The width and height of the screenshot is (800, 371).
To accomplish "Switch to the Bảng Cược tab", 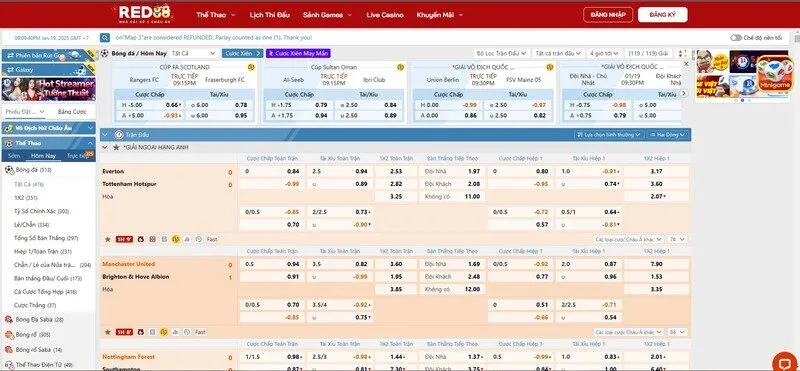I will coord(72,112).
